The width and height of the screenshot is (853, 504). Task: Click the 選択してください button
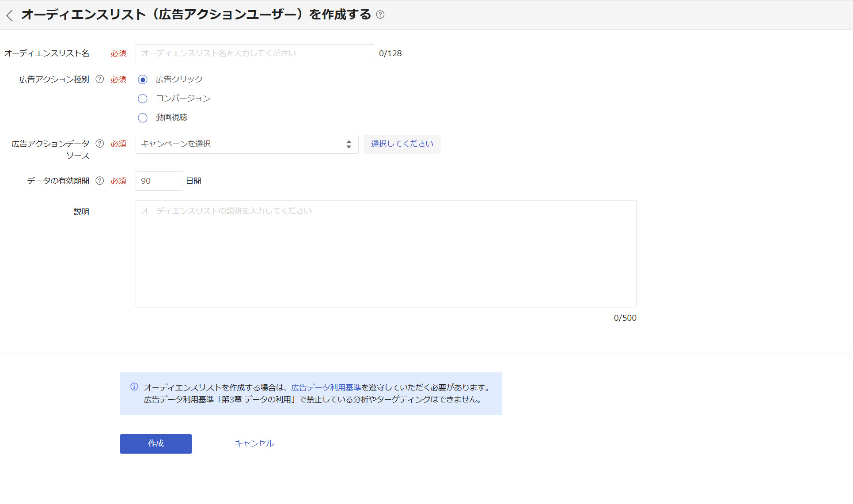[402, 144]
